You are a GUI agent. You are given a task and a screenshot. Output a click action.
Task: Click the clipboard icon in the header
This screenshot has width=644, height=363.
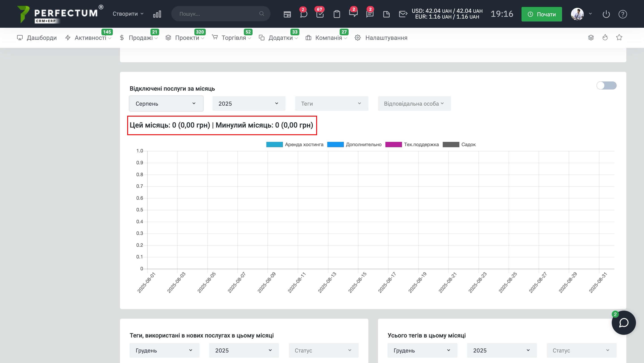[337, 14]
